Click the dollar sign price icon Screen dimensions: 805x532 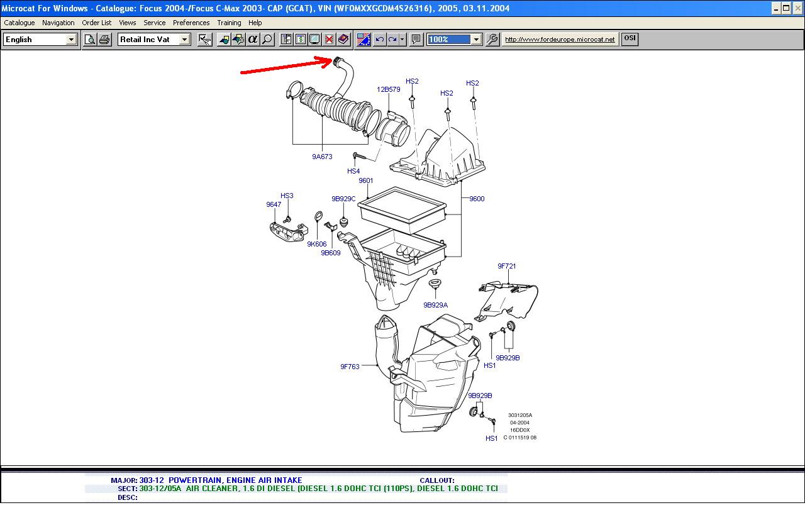301,40
